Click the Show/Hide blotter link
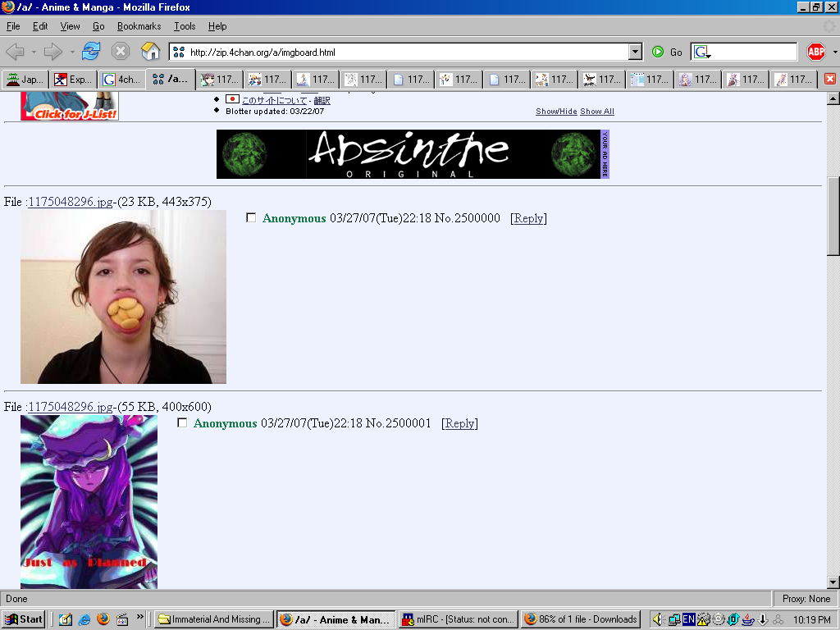Image resolution: width=840 pixels, height=630 pixels. point(556,112)
